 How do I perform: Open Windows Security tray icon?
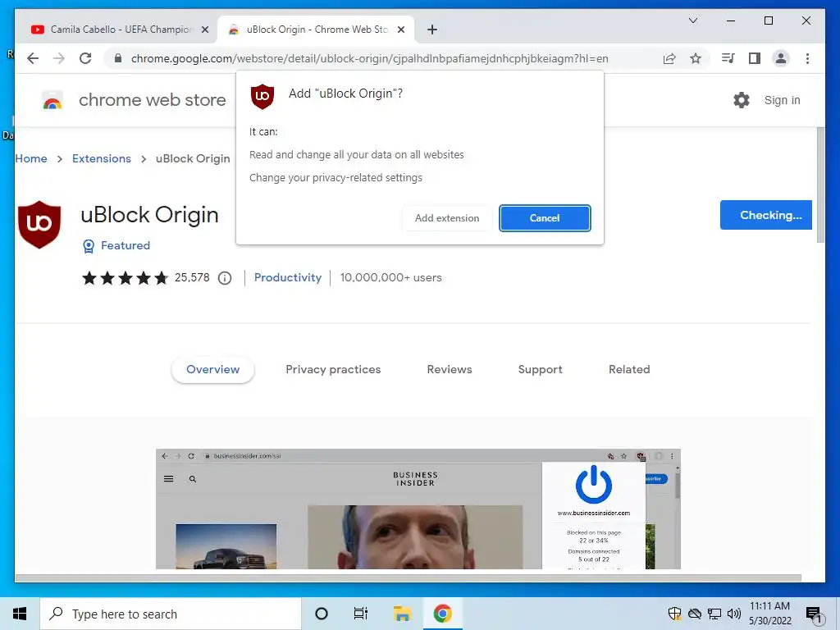coord(674,614)
